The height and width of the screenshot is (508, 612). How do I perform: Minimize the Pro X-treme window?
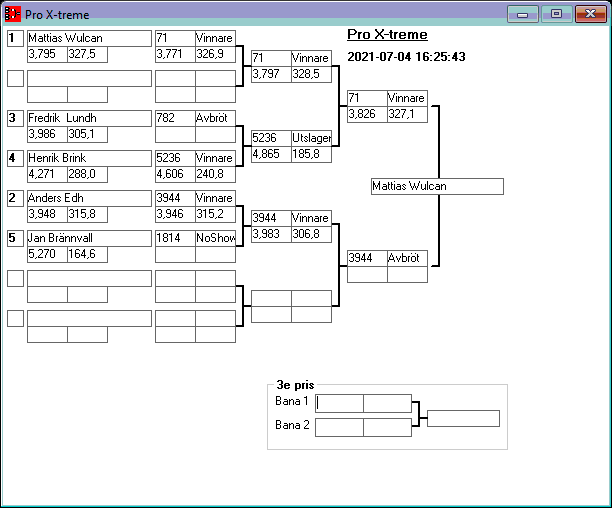point(522,14)
